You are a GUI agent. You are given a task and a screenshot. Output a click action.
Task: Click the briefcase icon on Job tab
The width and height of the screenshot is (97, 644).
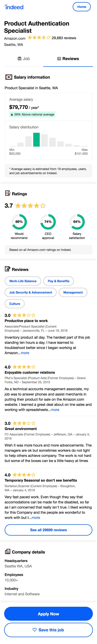20,59
